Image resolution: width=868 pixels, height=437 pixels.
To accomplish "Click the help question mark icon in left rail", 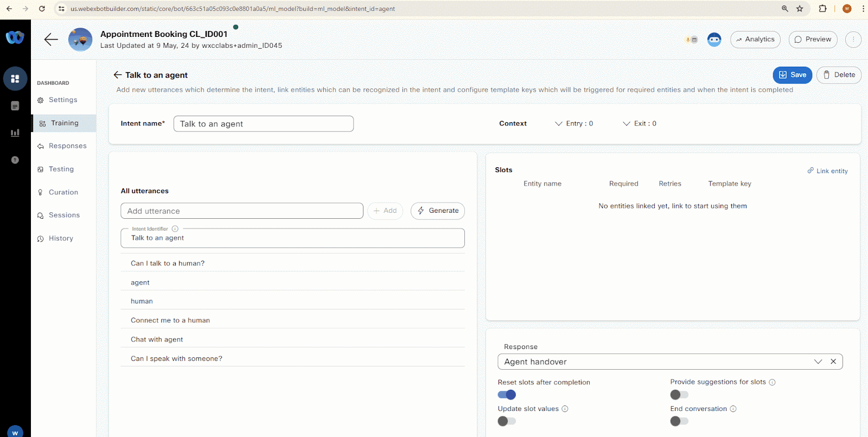I will 15,160.
